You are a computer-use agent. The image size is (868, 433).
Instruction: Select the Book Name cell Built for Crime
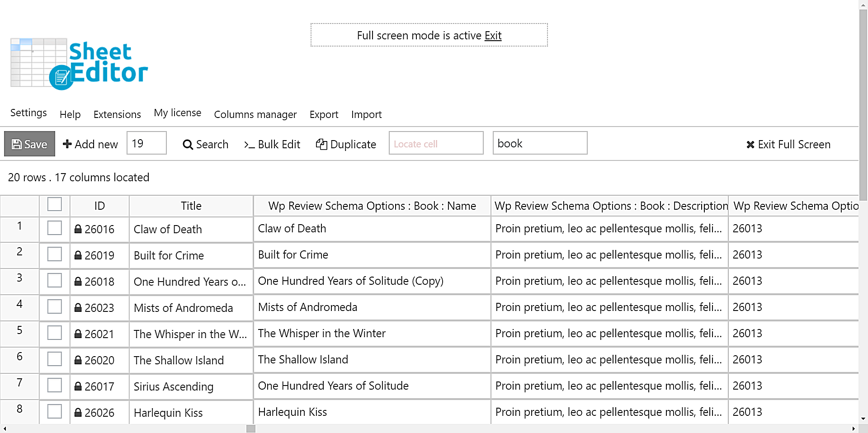372,255
